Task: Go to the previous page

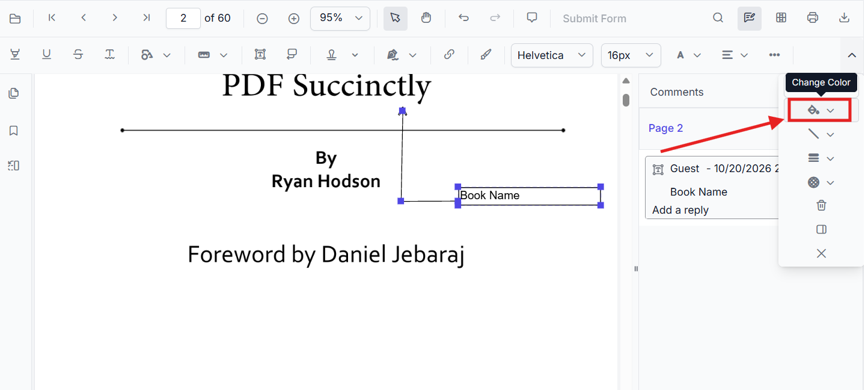Action: point(84,18)
